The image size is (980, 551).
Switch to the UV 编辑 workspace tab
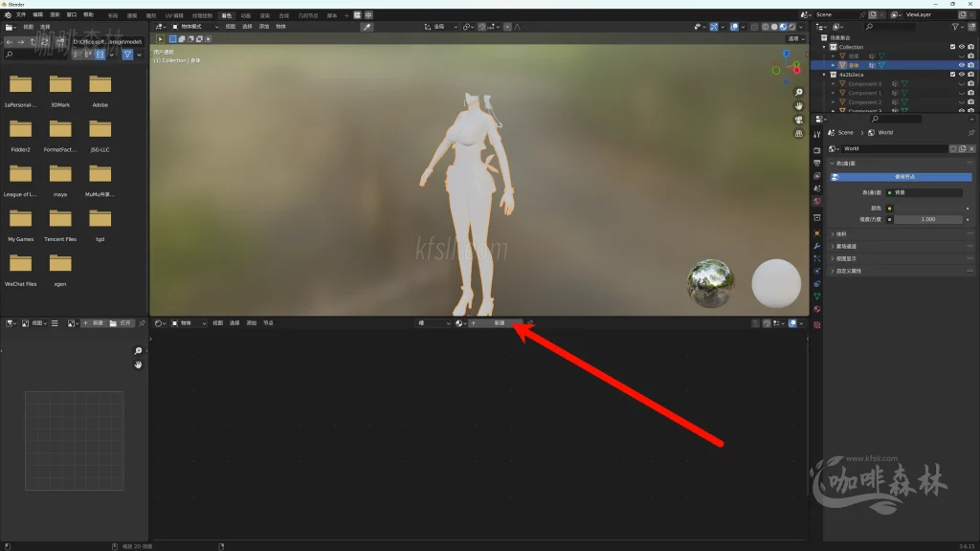click(x=174, y=15)
